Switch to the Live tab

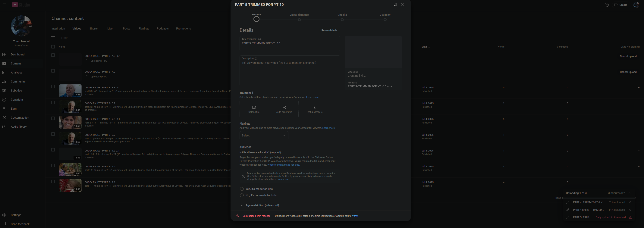(110, 29)
